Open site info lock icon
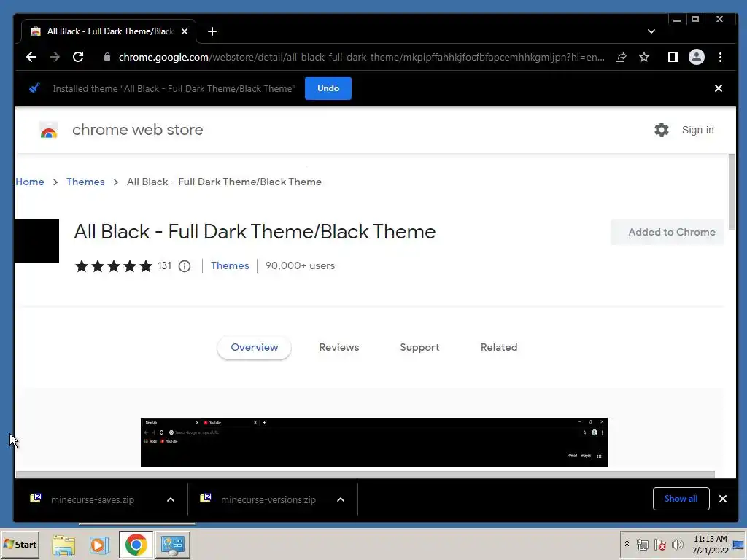747x560 pixels. [107, 57]
